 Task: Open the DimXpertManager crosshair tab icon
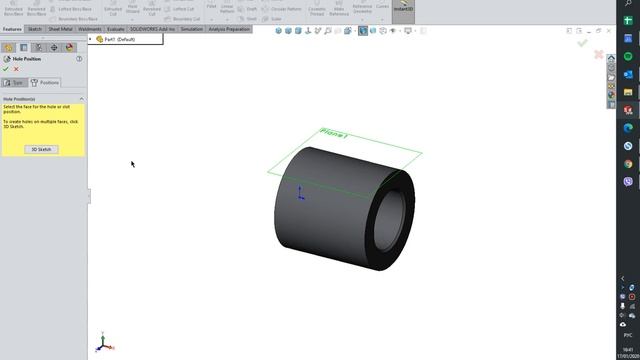tap(54, 47)
